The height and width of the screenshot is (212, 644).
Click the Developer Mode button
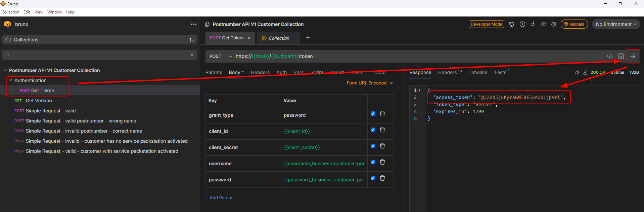[x=487, y=24]
